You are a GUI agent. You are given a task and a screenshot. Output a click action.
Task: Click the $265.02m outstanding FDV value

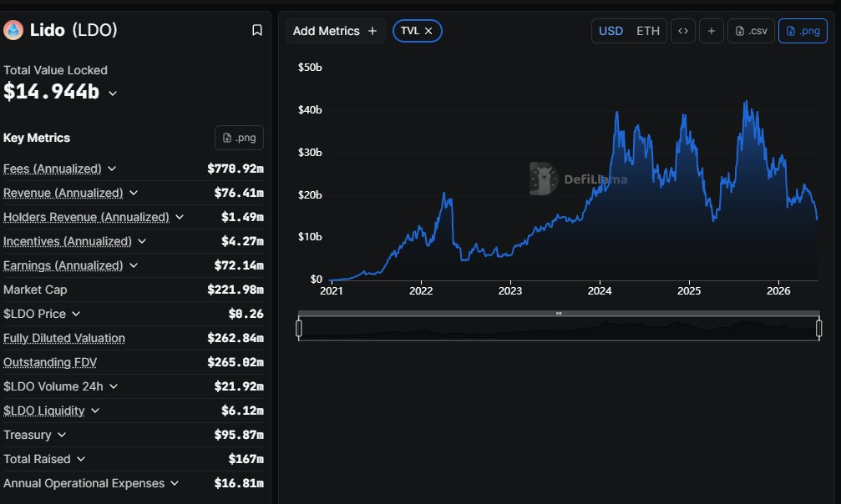pyautogui.click(x=236, y=362)
